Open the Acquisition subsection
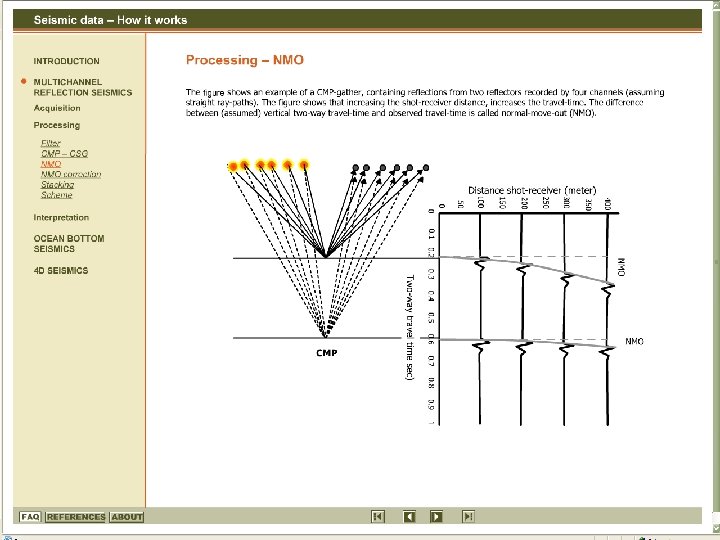720x540 pixels. [57, 108]
